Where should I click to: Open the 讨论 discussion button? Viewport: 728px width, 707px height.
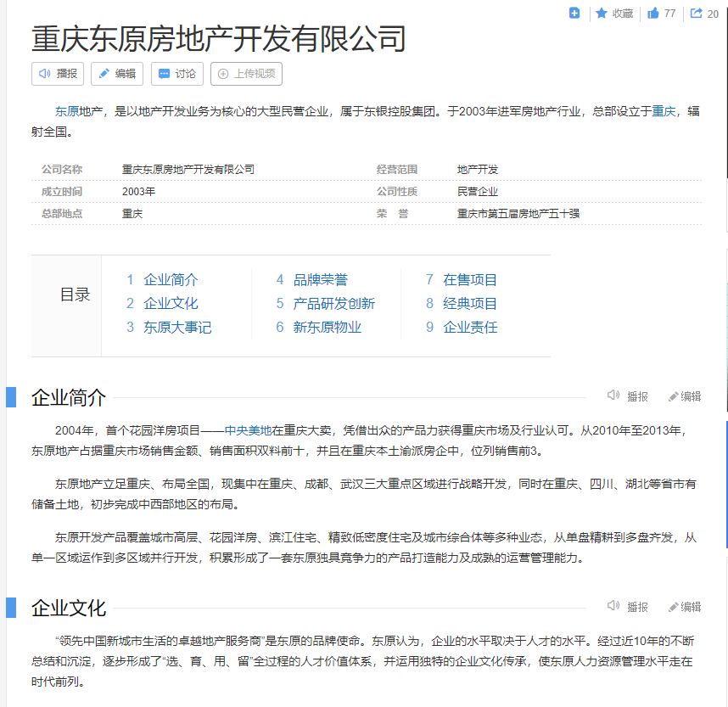click(176, 74)
